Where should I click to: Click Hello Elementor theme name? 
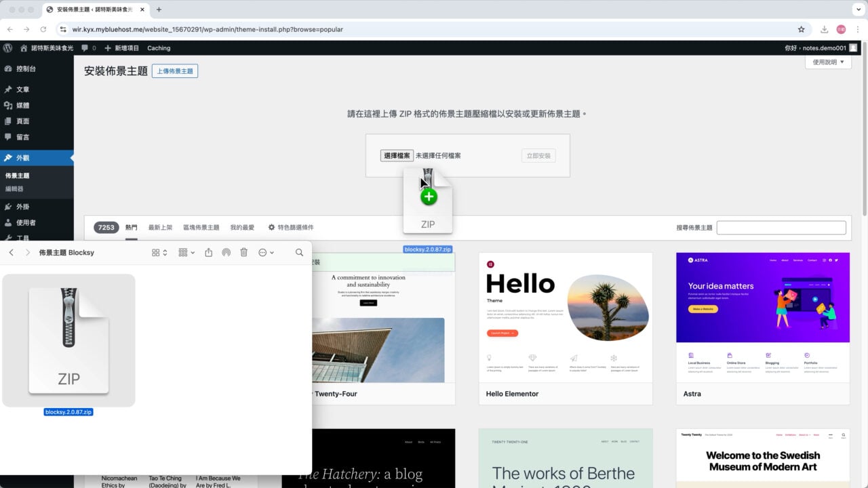(x=512, y=394)
